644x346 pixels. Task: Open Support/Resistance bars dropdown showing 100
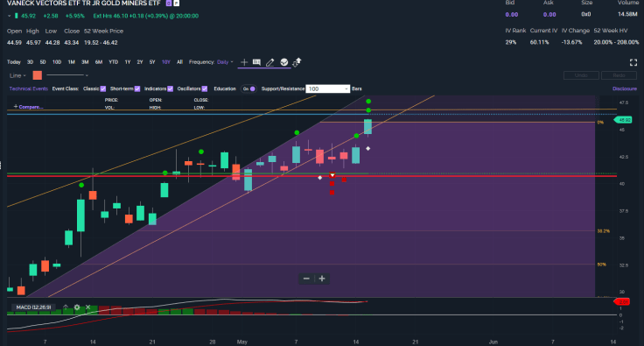(328, 88)
